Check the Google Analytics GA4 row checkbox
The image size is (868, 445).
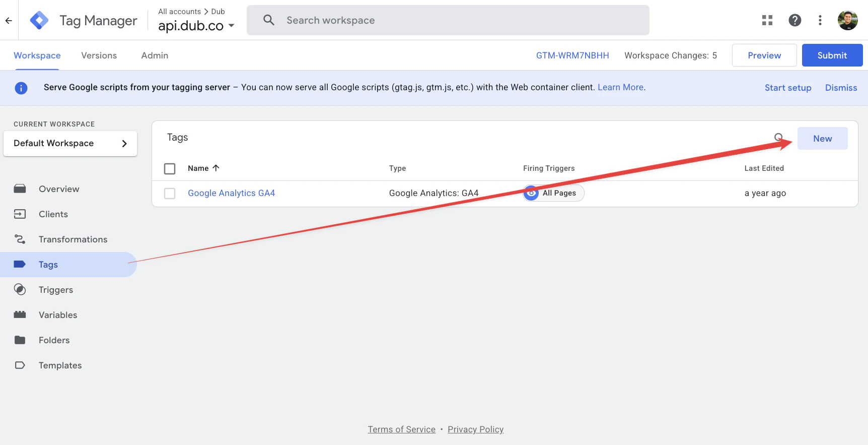tap(170, 194)
